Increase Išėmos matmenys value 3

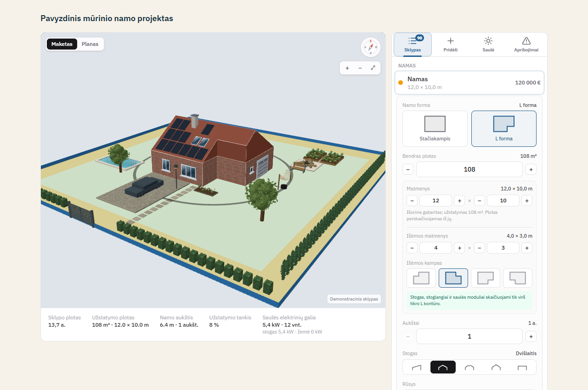[x=527, y=248]
